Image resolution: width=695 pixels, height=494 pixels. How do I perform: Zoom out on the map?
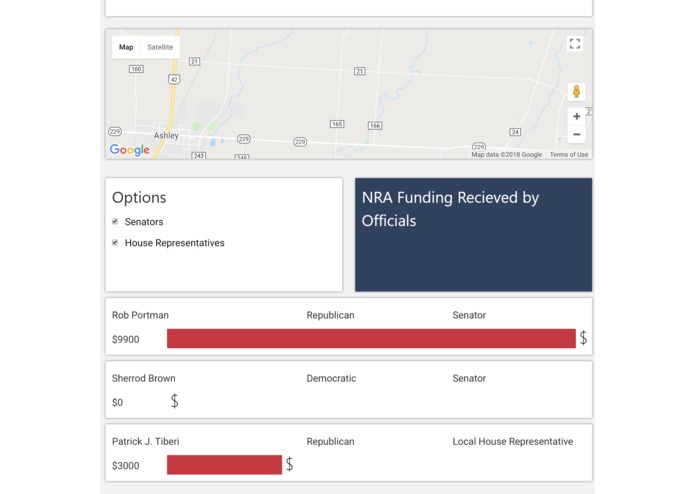576,134
